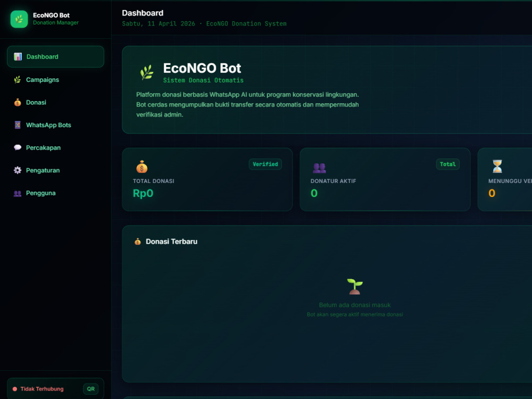Image resolution: width=532 pixels, height=399 pixels.
Task: Click the EcoNGO Bot green leaf logo
Action: (x=19, y=19)
